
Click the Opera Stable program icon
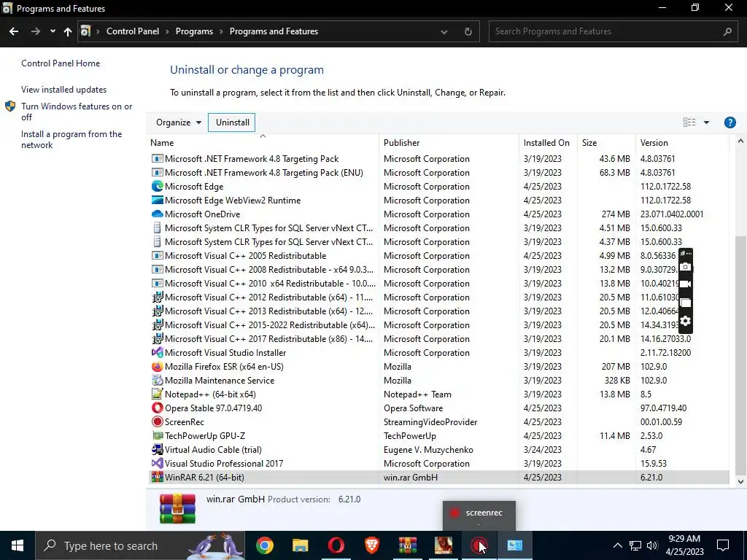[x=157, y=408]
